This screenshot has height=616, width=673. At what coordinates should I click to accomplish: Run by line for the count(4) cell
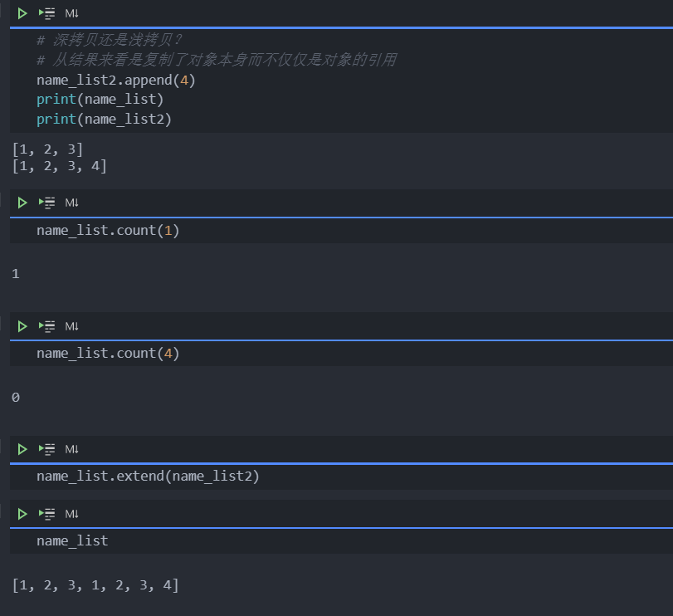48,326
